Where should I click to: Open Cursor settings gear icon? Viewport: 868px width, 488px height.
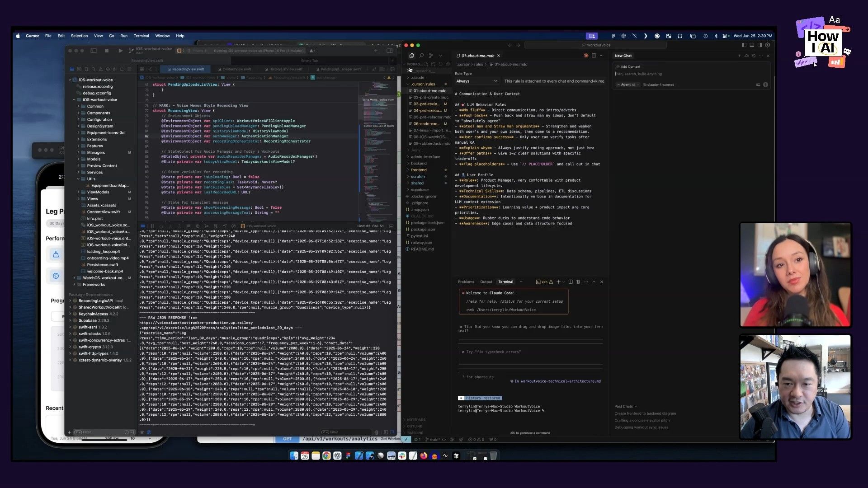click(x=768, y=45)
